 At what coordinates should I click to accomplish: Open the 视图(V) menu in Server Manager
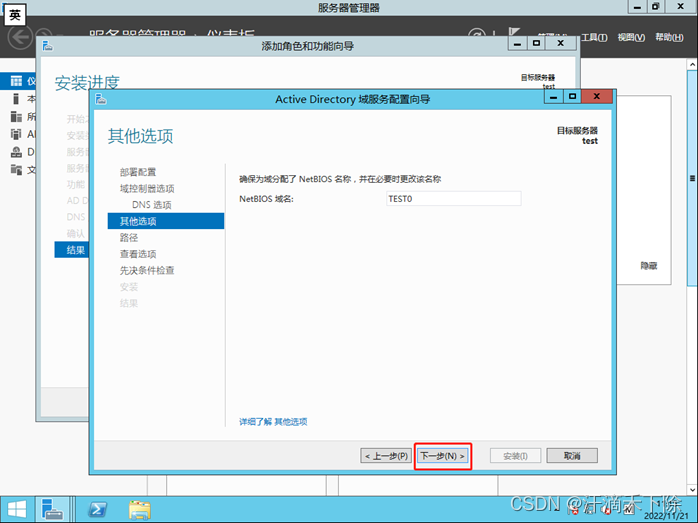[x=631, y=37]
